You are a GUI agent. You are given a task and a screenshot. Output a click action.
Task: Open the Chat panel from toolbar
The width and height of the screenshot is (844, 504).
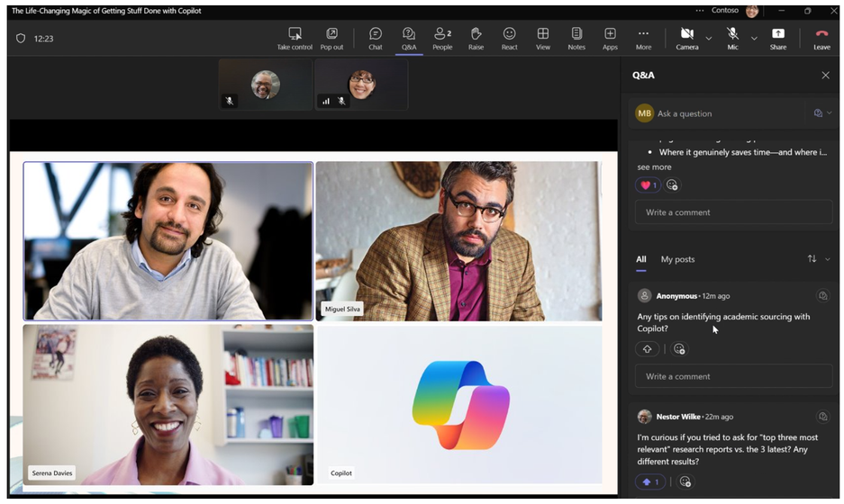pyautogui.click(x=376, y=39)
